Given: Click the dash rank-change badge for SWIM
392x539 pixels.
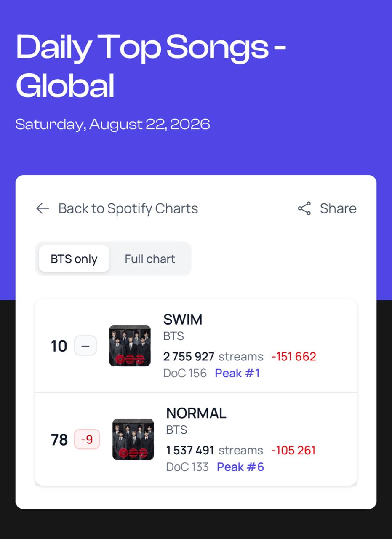Looking at the screenshot, I should [85, 346].
